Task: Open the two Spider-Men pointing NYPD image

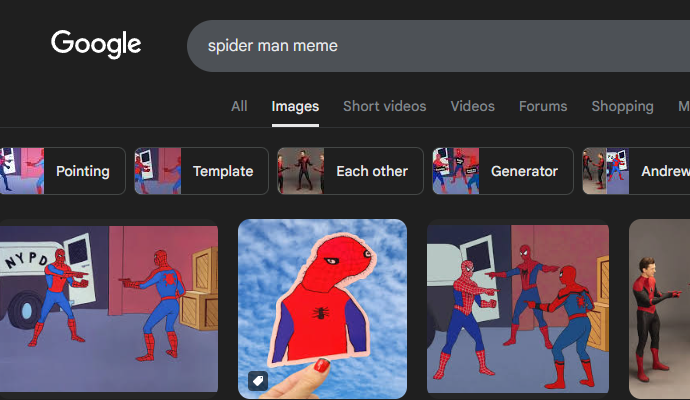Action: [x=109, y=308]
